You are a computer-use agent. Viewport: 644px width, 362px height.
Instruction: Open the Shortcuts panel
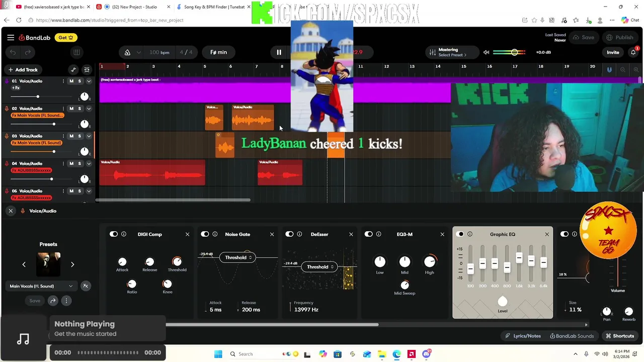(620, 336)
